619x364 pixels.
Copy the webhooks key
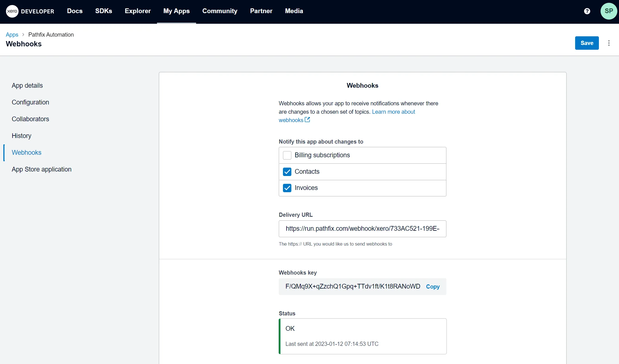click(432, 287)
